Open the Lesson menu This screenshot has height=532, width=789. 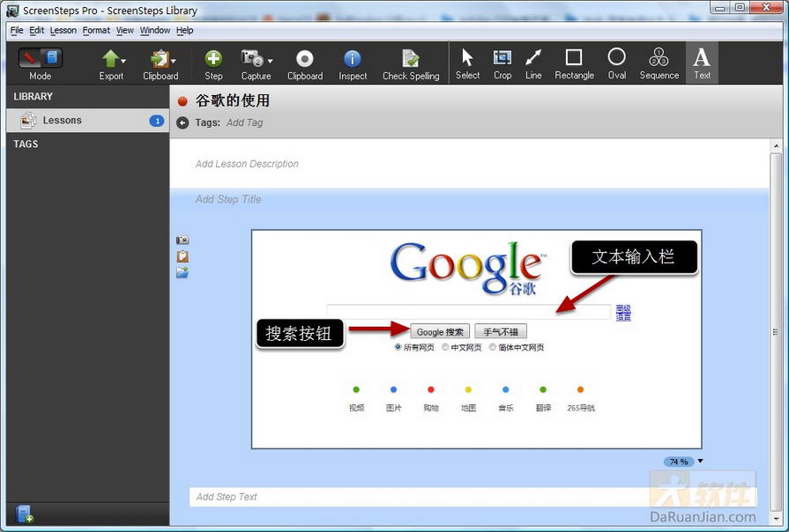point(63,30)
